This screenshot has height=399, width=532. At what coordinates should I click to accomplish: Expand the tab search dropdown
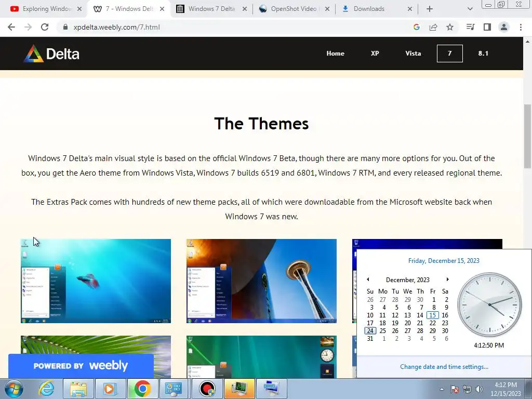tap(470, 9)
